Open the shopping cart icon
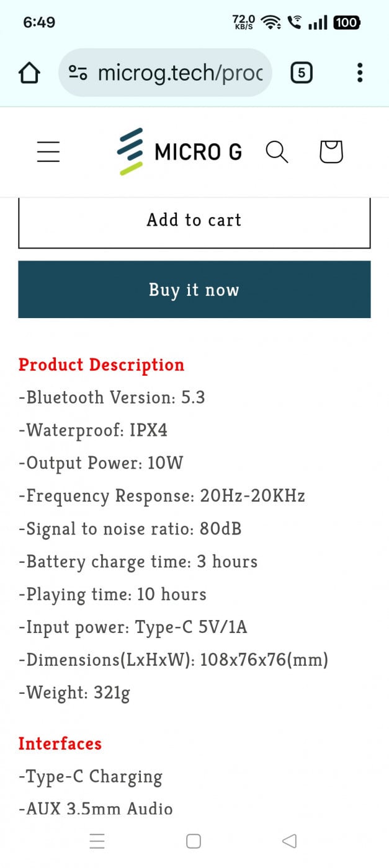The height and width of the screenshot is (868, 389). pos(331,152)
